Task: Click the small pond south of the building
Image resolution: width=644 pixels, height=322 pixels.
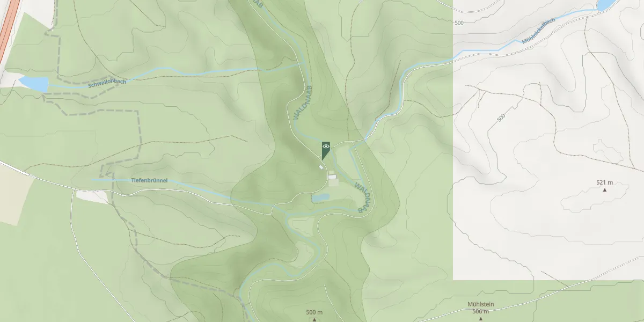Action: 320,198
